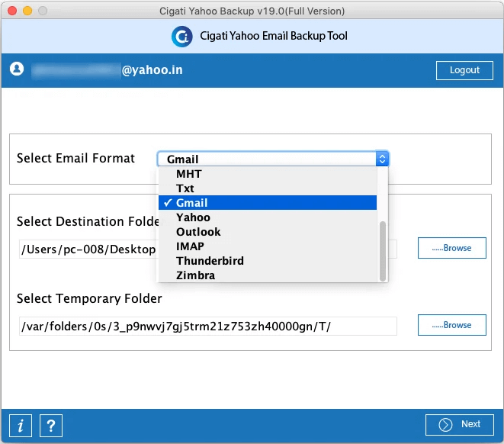
Task: Toggle the email format dropdown arrows
Action: tap(382, 159)
